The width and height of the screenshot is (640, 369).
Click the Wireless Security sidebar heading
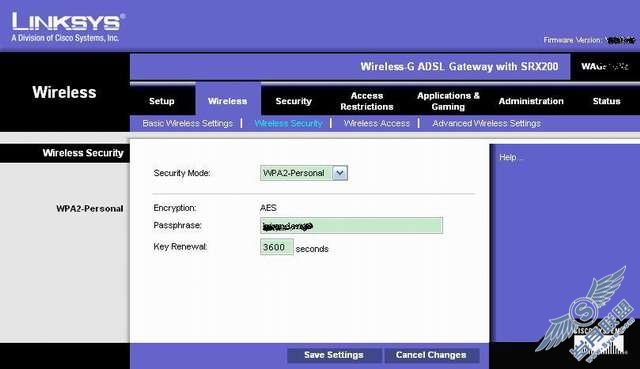click(x=83, y=153)
